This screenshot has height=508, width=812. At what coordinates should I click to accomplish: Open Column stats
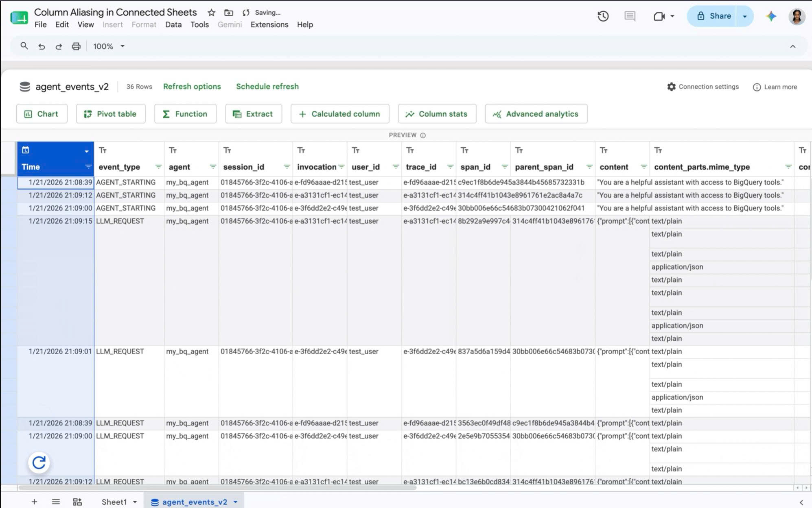437,114
